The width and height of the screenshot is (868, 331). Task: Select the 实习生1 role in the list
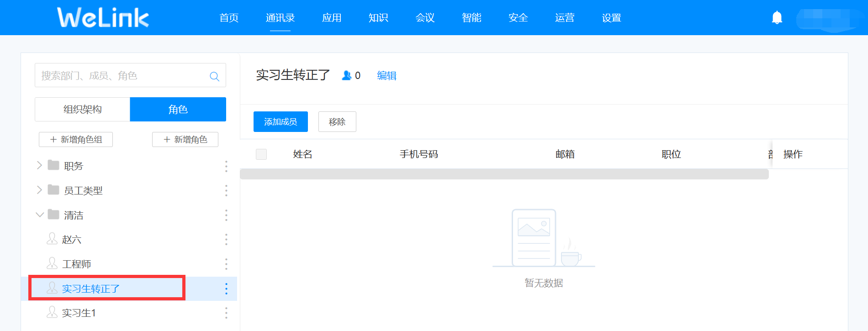(79, 313)
